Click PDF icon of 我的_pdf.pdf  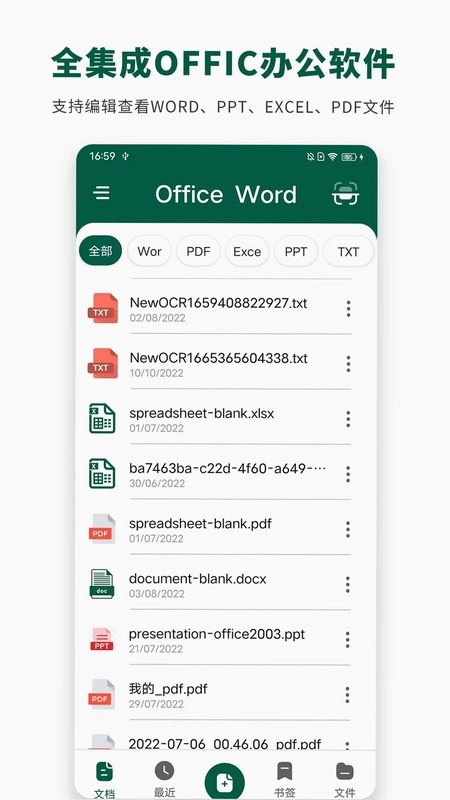pos(102,694)
